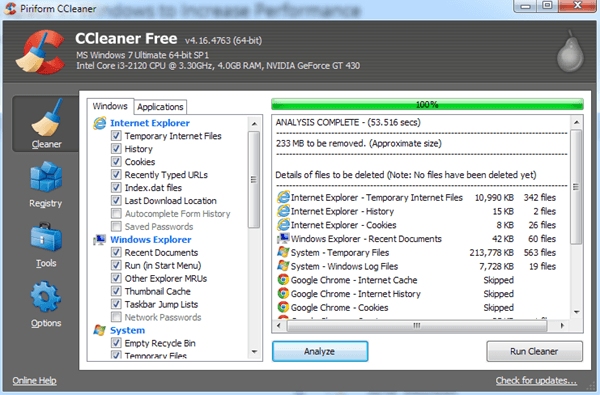This screenshot has width=600, height=395.
Task: Click IE icon beside Internet Explorer - History result
Action: [283, 211]
